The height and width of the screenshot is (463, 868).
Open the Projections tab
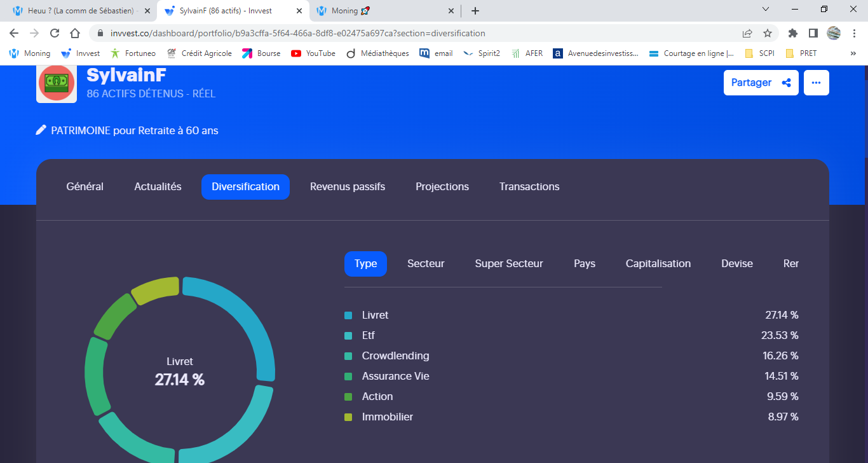point(442,186)
